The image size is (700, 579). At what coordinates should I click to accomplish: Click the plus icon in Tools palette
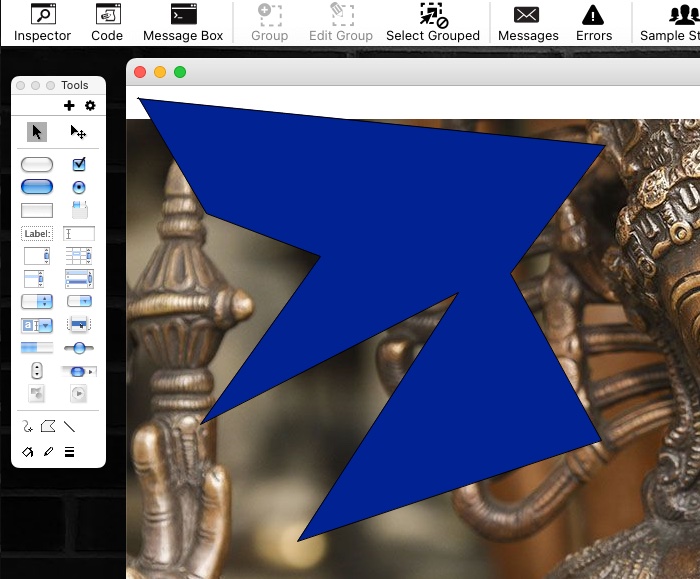[x=69, y=106]
